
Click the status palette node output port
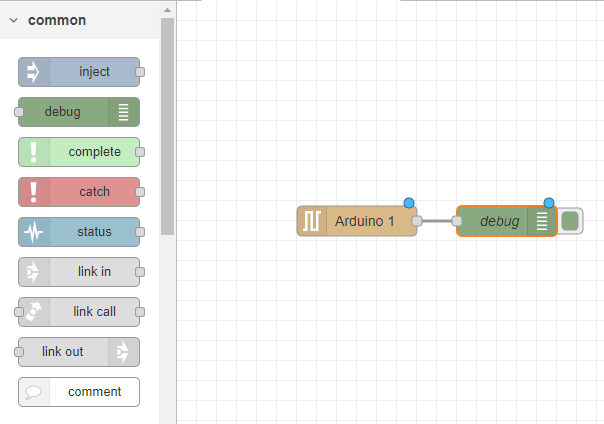(x=140, y=232)
